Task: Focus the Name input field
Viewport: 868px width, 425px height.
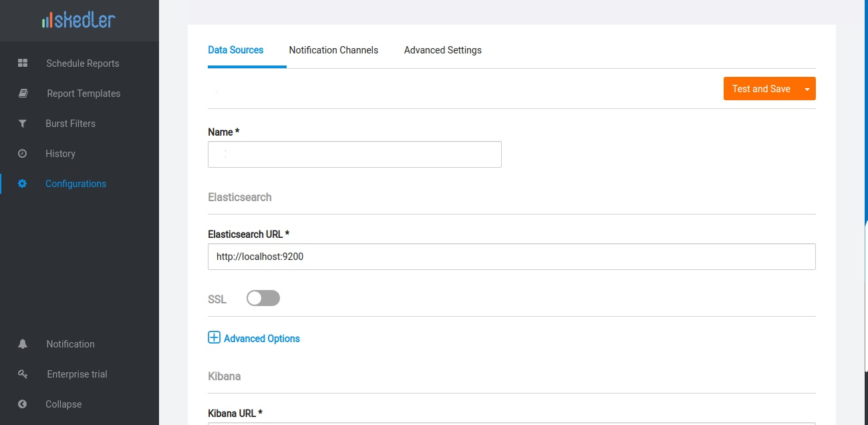Action: click(x=355, y=154)
